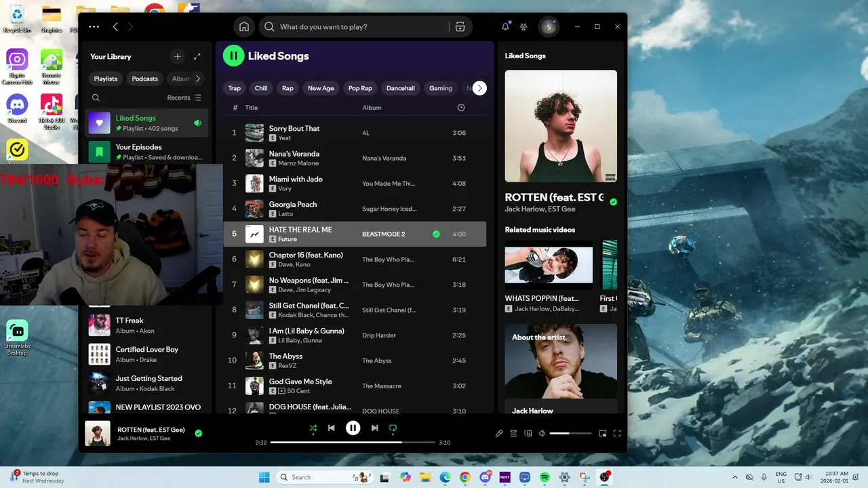Go forward with the right arrow
The height and width of the screenshot is (488, 868).
131,26
